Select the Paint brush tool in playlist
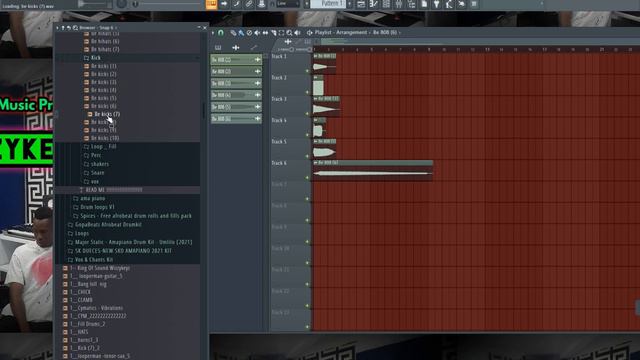 [x=241, y=33]
